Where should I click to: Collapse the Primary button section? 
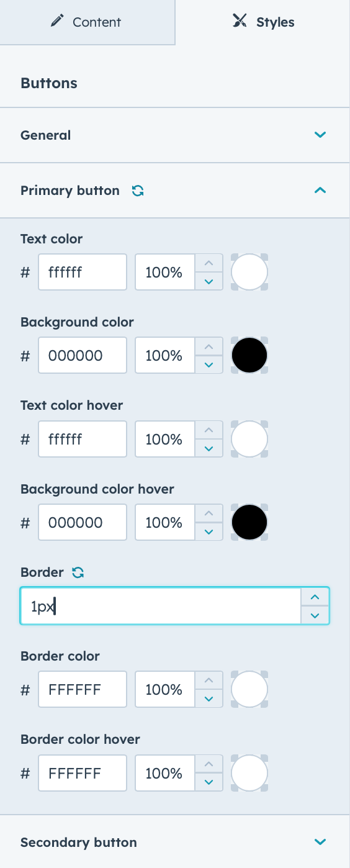point(320,191)
